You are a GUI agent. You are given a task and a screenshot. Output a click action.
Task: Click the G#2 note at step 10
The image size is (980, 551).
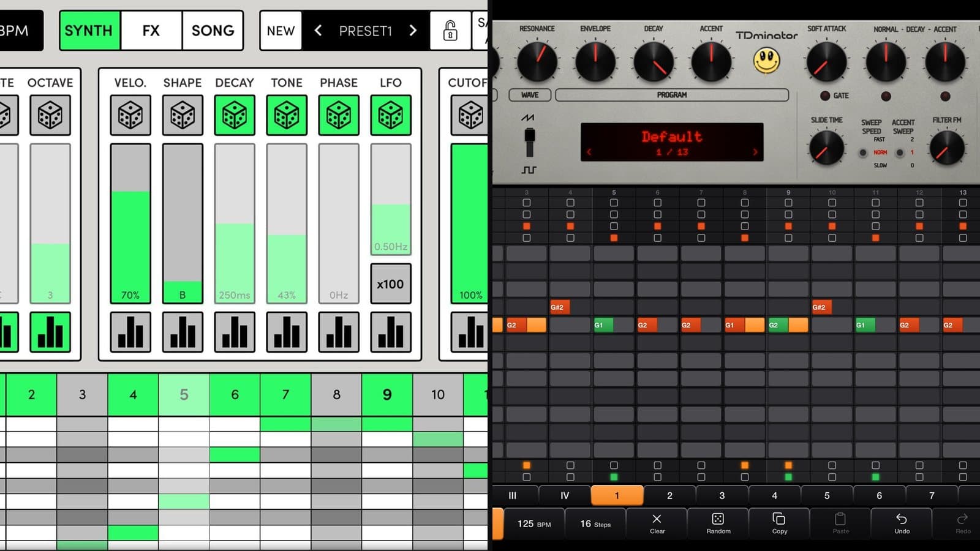click(821, 307)
